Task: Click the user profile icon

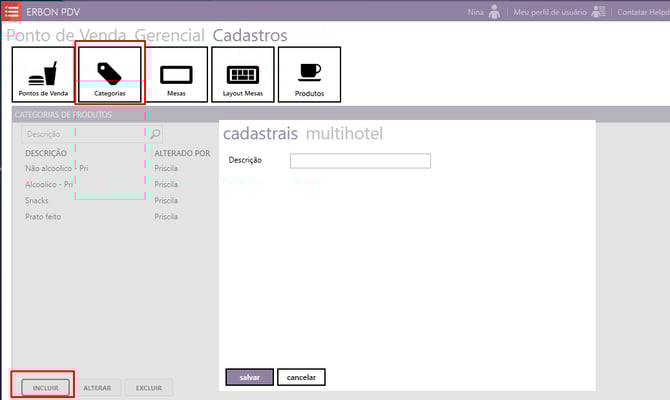Action: (599, 12)
